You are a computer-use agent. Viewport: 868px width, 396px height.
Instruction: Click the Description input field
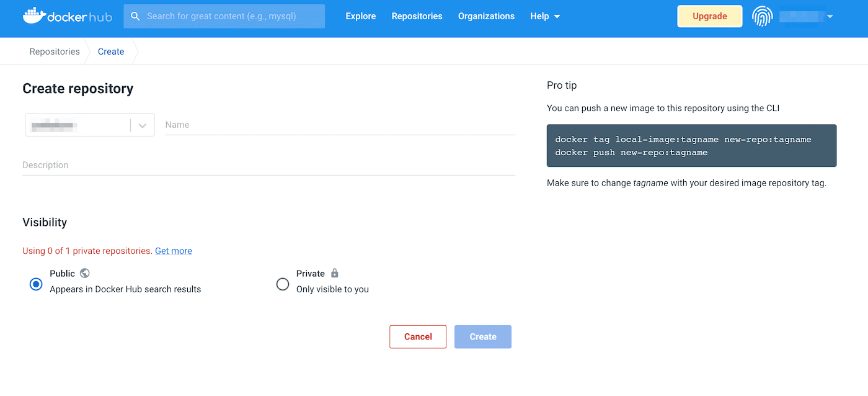pos(268,164)
